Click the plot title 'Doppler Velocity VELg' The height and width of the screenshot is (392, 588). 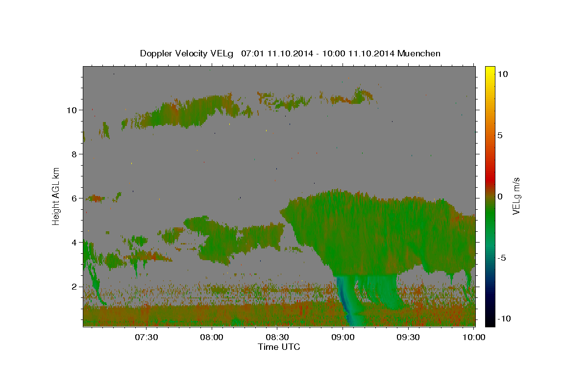tap(187, 53)
